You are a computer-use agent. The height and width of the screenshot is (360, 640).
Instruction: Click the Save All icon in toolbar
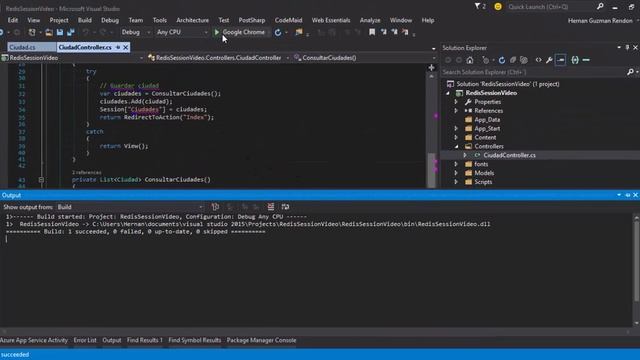pyautogui.click(x=71, y=32)
